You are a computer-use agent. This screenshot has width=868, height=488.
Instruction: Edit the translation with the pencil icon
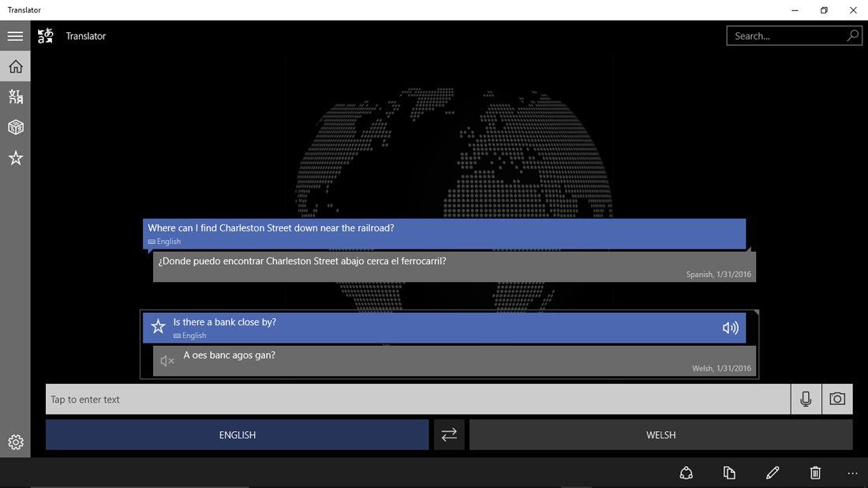pos(773,472)
